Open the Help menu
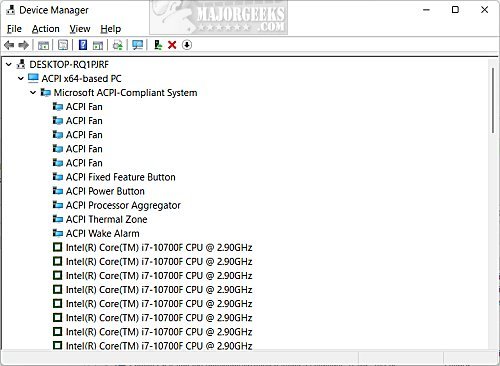This screenshot has width=500, height=366. click(x=111, y=29)
